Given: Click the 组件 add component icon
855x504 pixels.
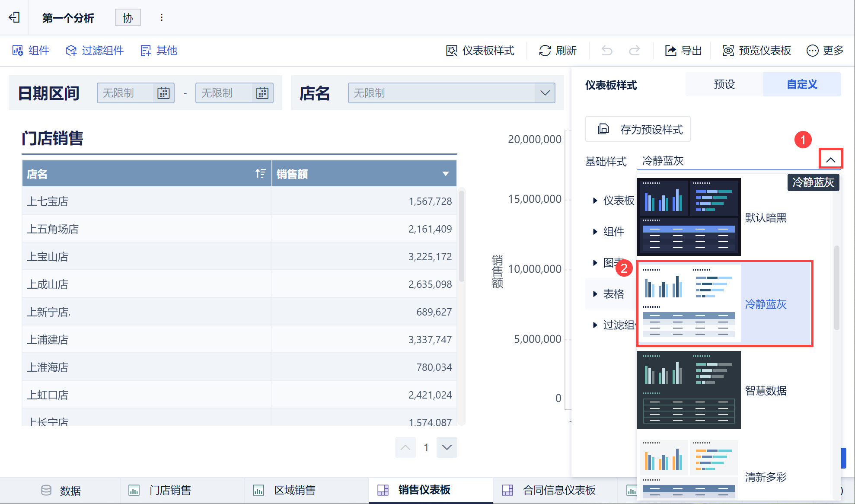Looking at the screenshot, I should tap(18, 51).
